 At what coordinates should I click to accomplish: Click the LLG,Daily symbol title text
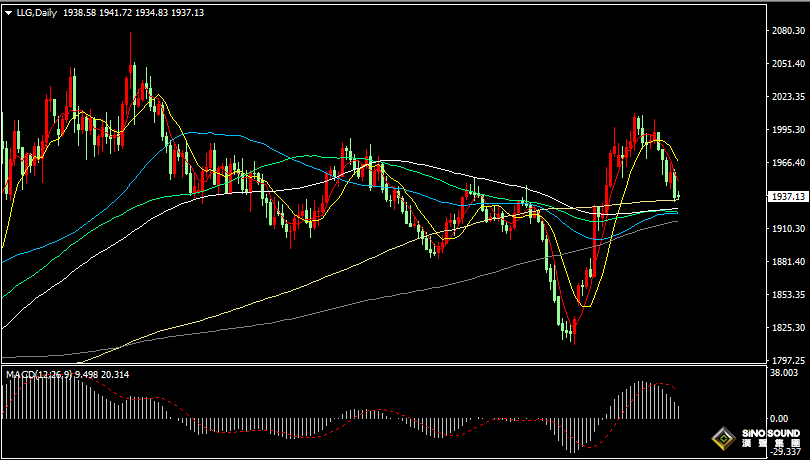point(36,12)
